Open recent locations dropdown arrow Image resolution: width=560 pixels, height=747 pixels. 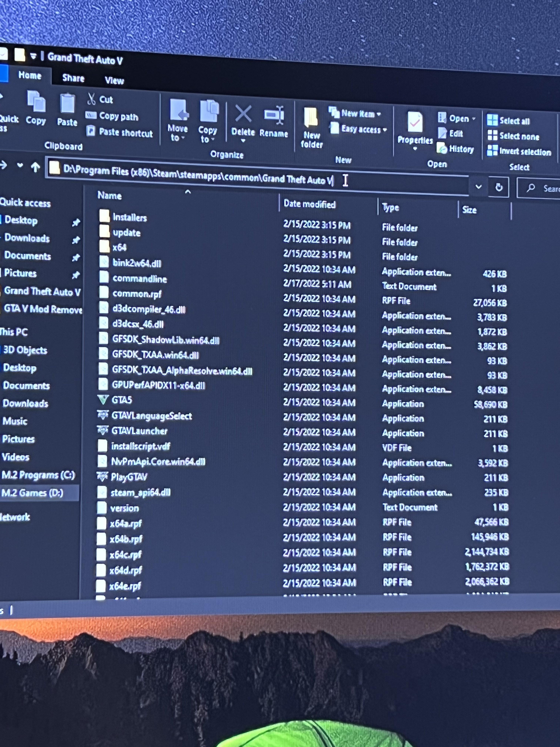click(x=20, y=165)
